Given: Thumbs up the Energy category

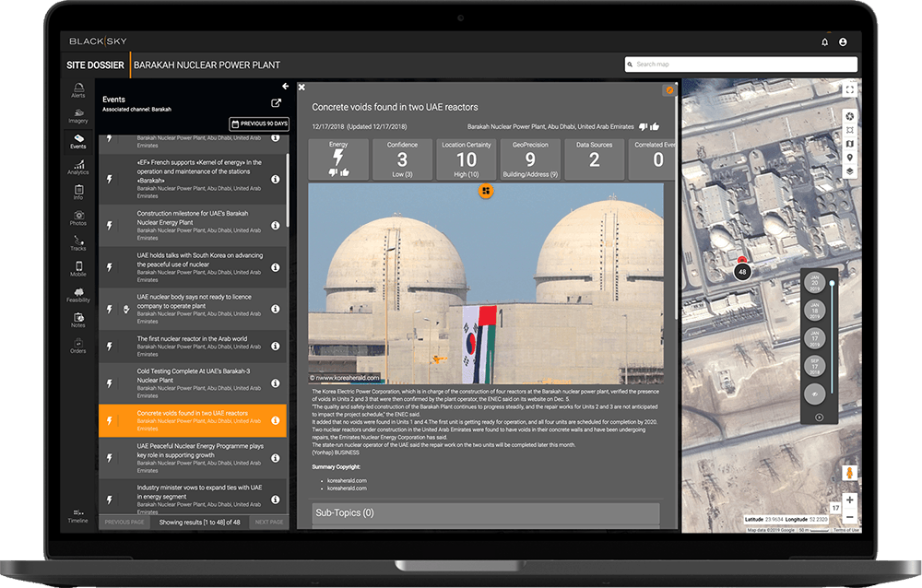Looking at the screenshot, I should tap(345, 172).
